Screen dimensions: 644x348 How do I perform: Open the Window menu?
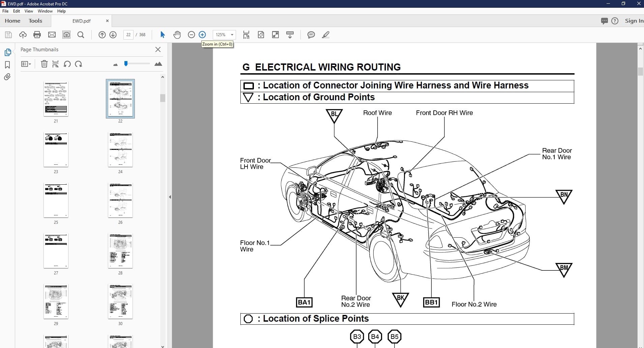pos(45,11)
